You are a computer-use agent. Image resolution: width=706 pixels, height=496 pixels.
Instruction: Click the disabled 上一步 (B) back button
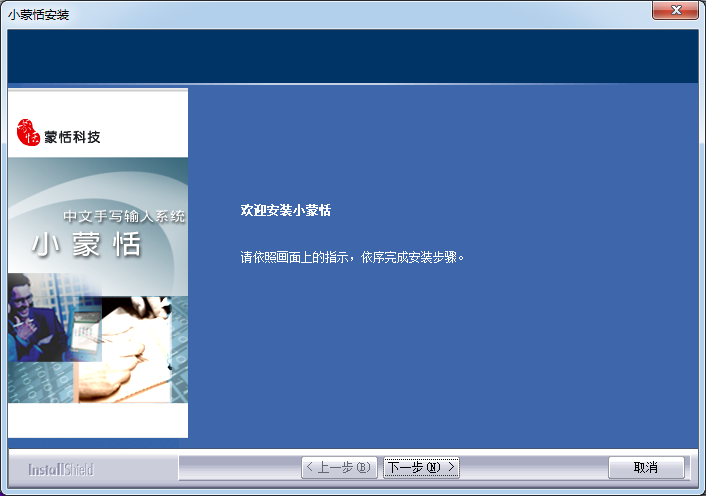(339, 468)
